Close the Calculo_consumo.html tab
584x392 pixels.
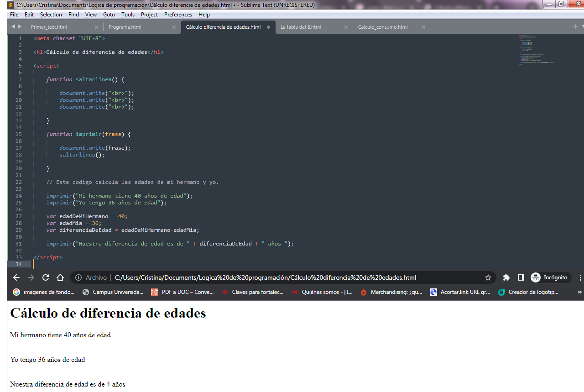(423, 27)
